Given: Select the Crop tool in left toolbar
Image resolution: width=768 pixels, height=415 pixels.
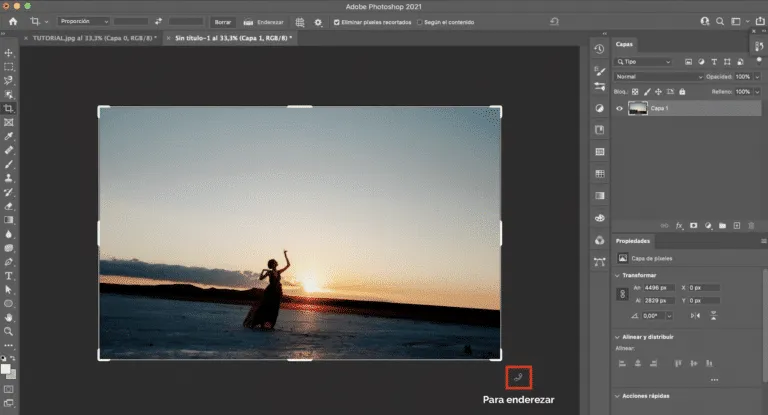Looking at the screenshot, I should 8,108.
